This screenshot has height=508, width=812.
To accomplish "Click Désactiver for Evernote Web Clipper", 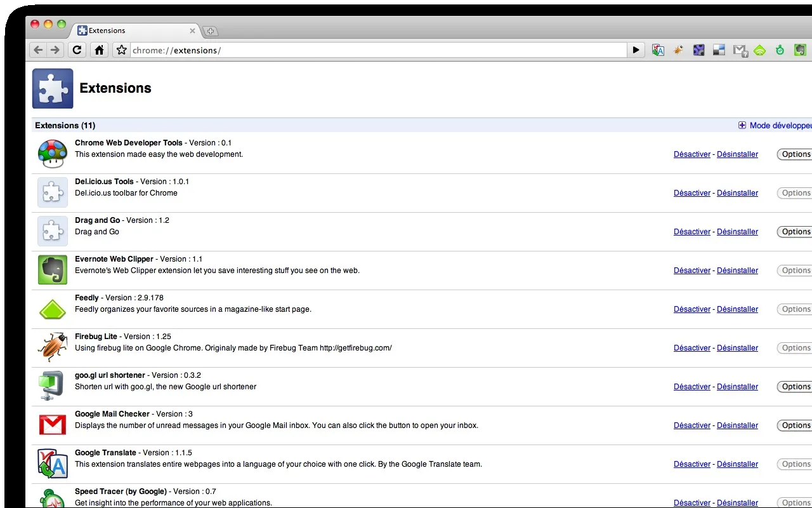I will 692,271.
